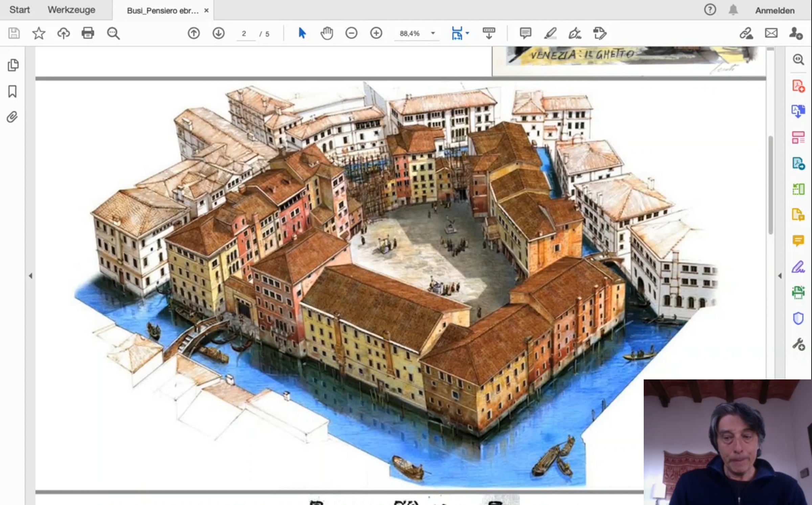Close the Busi_Pensiero document tab
812x505 pixels.
click(206, 10)
